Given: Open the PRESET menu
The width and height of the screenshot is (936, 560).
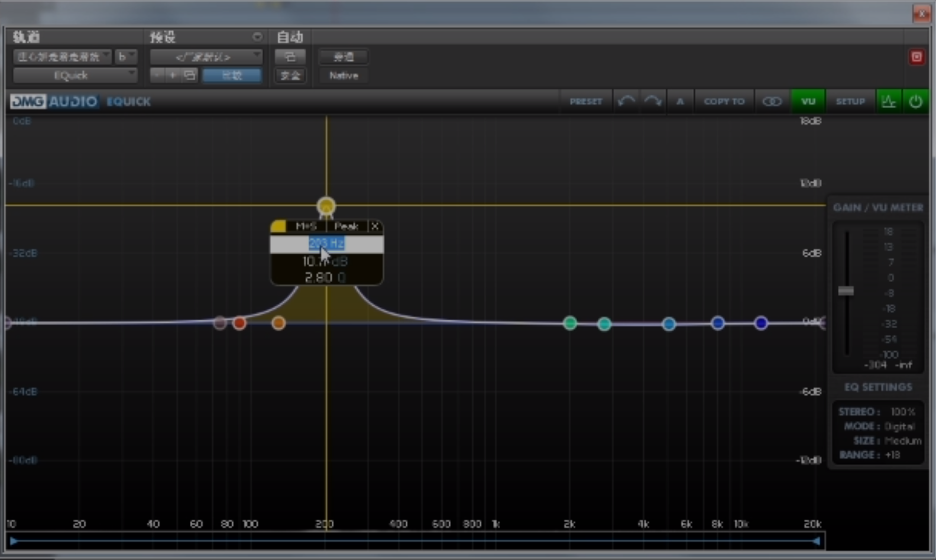Looking at the screenshot, I should click(x=585, y=102).
